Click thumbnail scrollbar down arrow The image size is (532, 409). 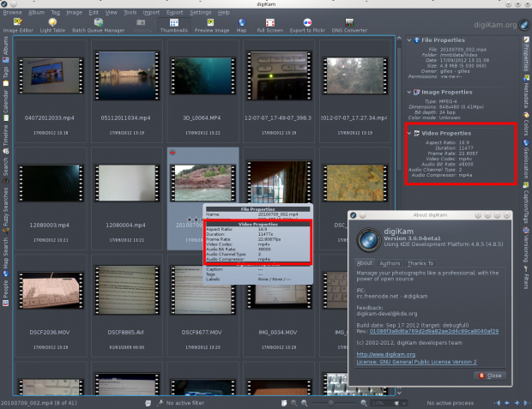[399, 393]
